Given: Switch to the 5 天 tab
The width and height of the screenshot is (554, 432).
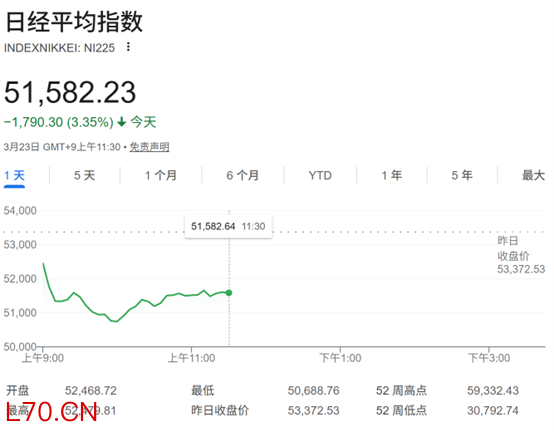Looking at the screenshot, I should click(x=84, y=175).
